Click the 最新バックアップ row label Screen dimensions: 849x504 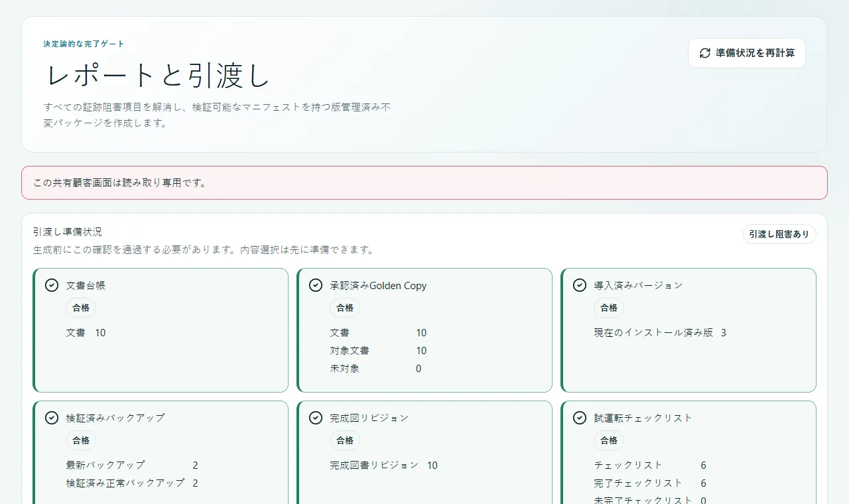pyautogui.click(x=105, y=466)
